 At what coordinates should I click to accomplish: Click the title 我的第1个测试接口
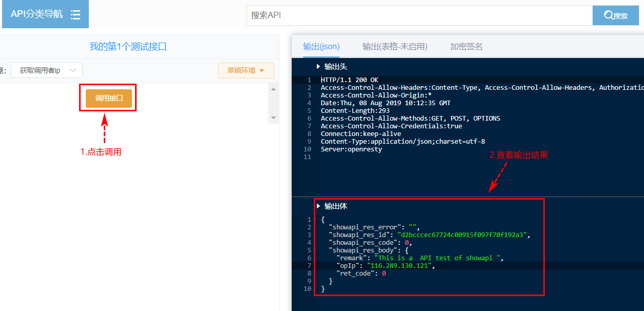(x=128, y=47)
